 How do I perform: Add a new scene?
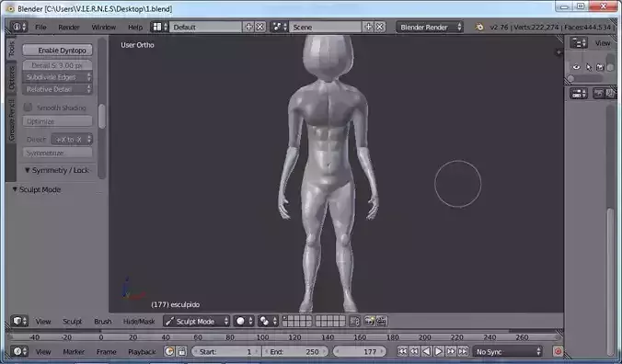[369, 27]
